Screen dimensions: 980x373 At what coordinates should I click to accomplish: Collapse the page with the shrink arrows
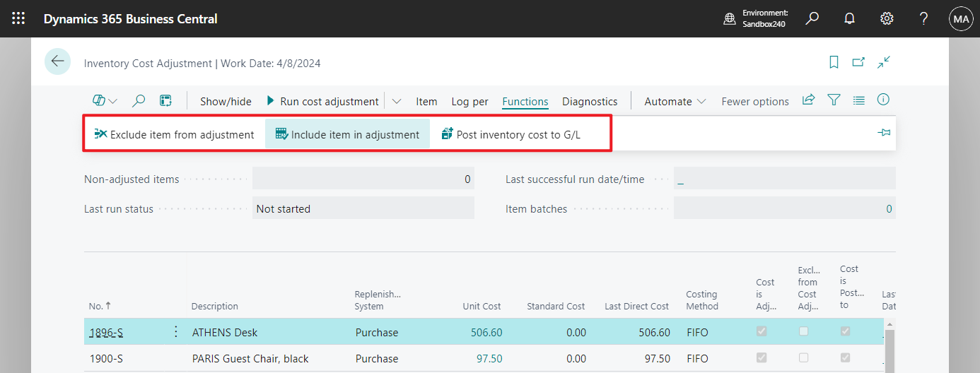tap(884, 62)
